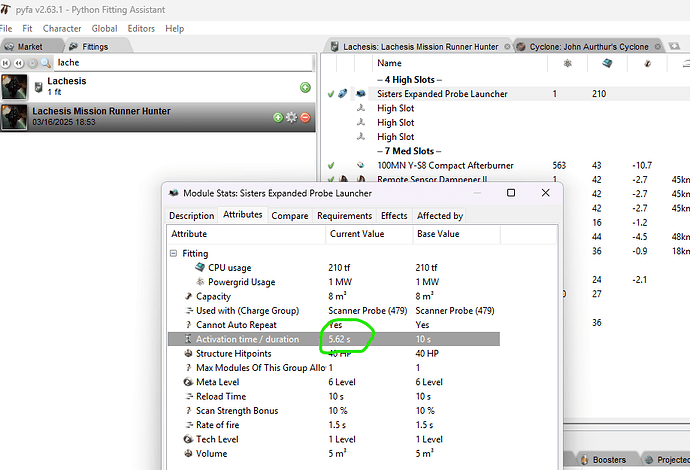The image size is (690, 470).
Task: Switch to Cyclone: John Aurthur's Cyclone tab
Action: pos(589,47)
